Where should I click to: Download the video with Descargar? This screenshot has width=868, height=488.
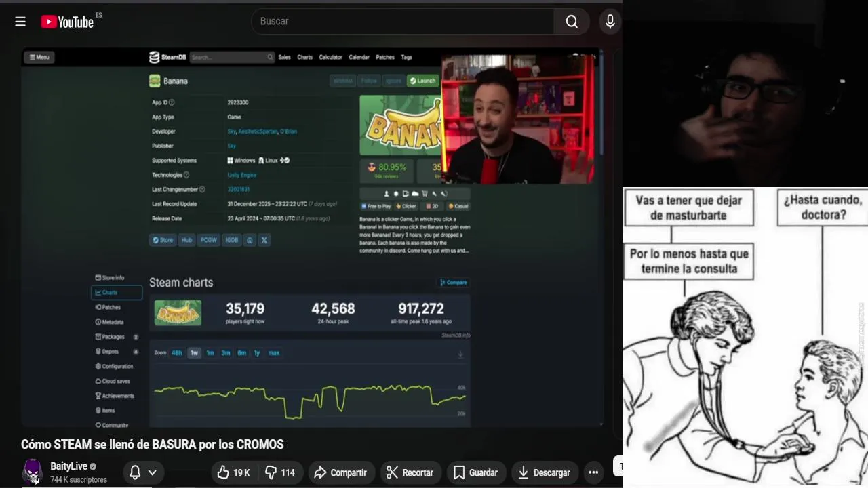coord(545,472)
